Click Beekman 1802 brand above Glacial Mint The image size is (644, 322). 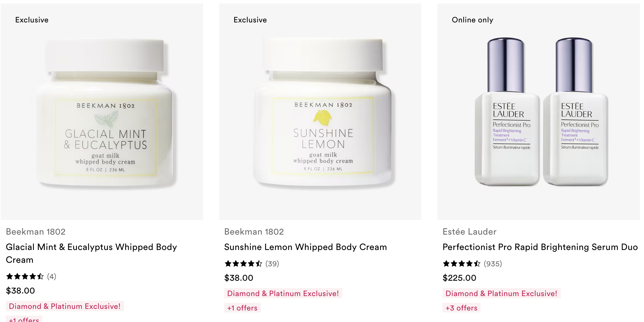click(x=36, y=232)
